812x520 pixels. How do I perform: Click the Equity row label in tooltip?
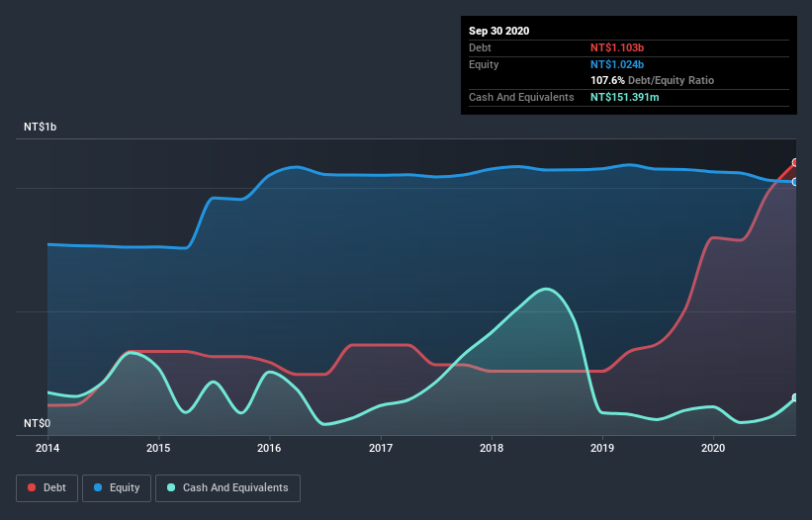tap(484, 64)
